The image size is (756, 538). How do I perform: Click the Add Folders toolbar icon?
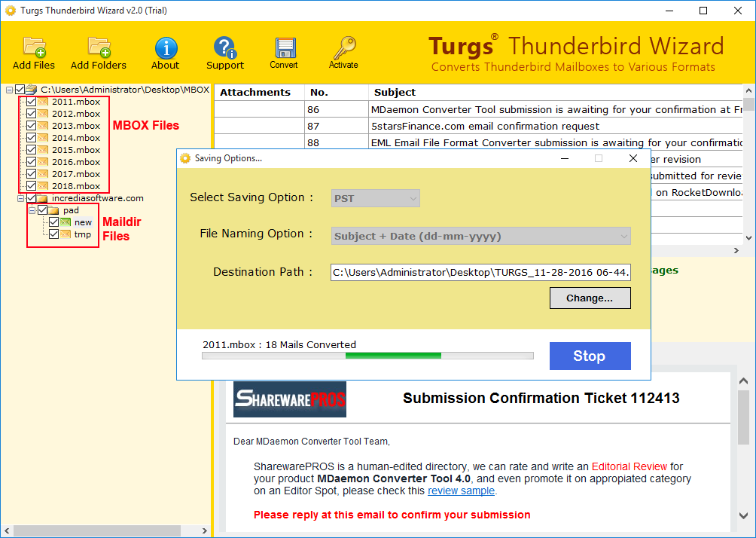(99, 47)
